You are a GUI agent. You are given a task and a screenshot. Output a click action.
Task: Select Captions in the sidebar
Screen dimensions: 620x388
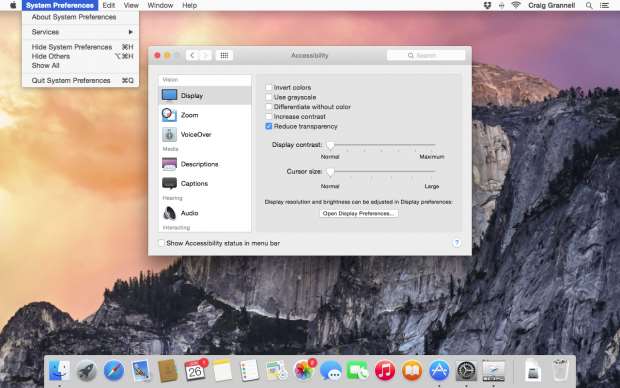pyautogui.click(x=205, y=183)
